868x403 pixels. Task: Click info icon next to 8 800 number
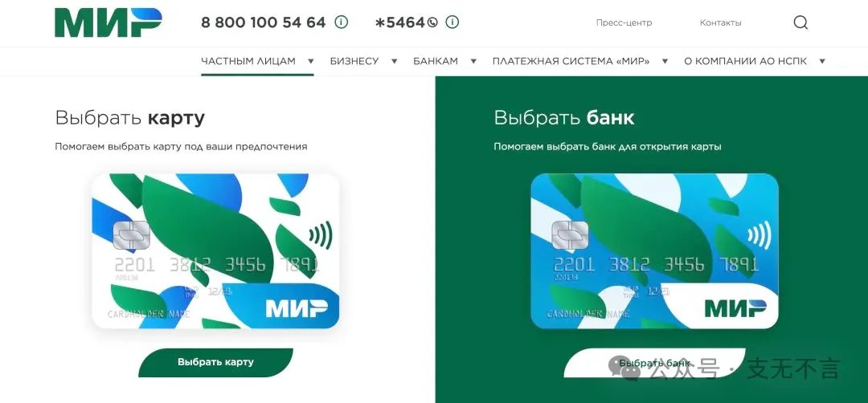pyautogui.click(x=342, y=22)
